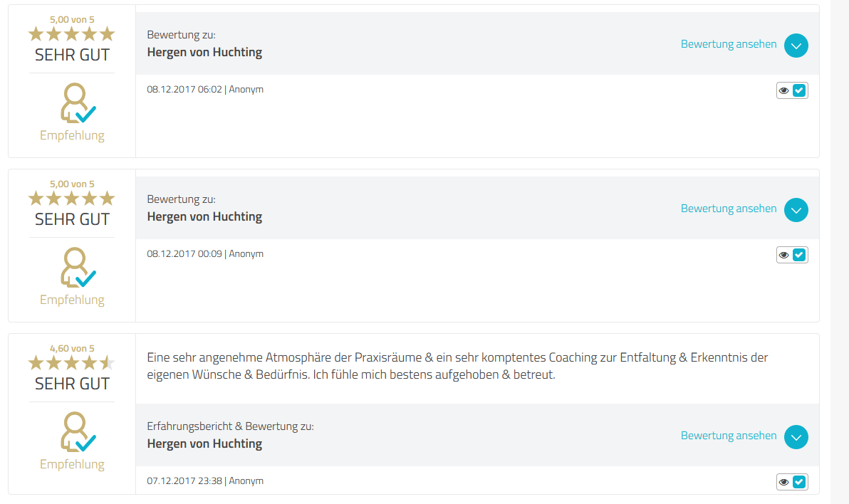The image size is (849, 504).
Task: Click the five-star rating of the 06:02 review
Action: (x=71, y=33)
